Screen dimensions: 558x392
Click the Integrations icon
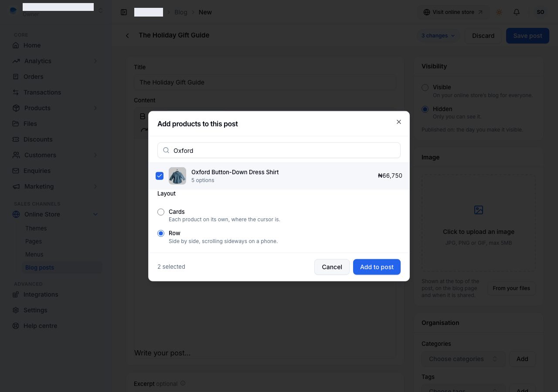tap(16, 294)
